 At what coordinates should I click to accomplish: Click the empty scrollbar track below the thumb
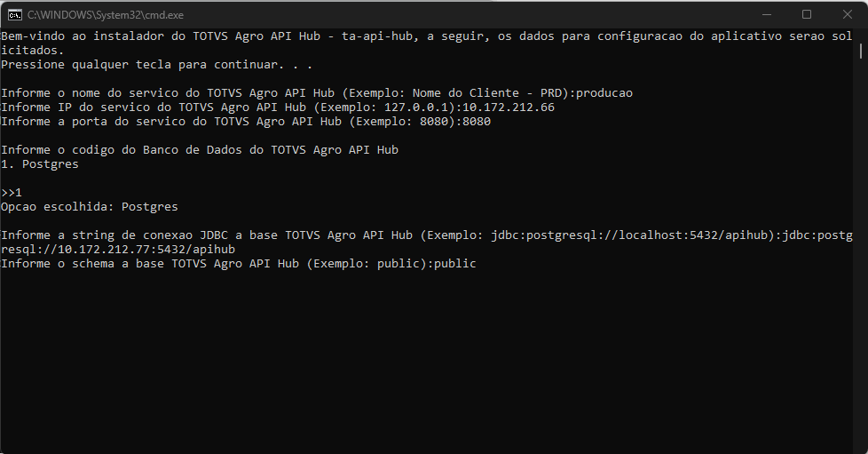861,267
